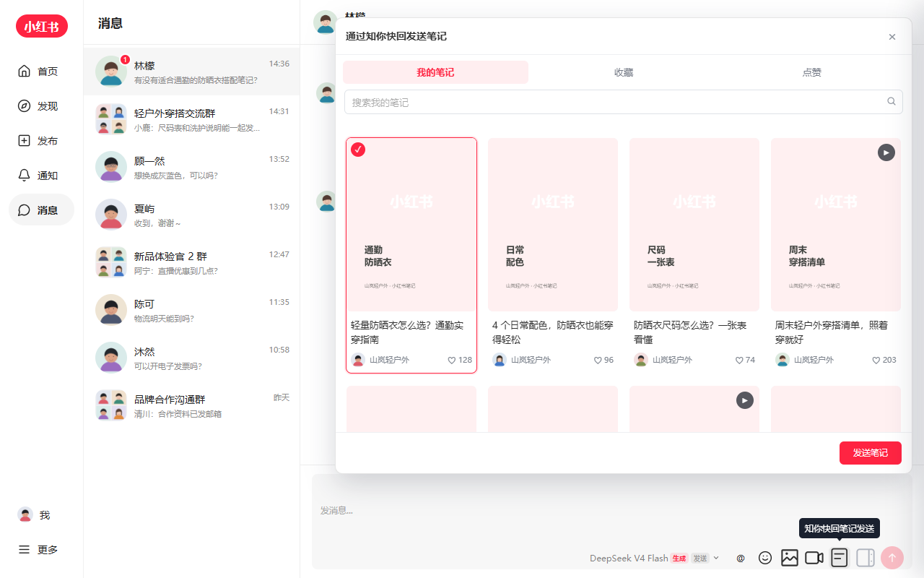Viewport: 924px width, 578px height.
Task: Click author avatar under 周末轻户外穿搭清单 note
Action: (783, 360)
